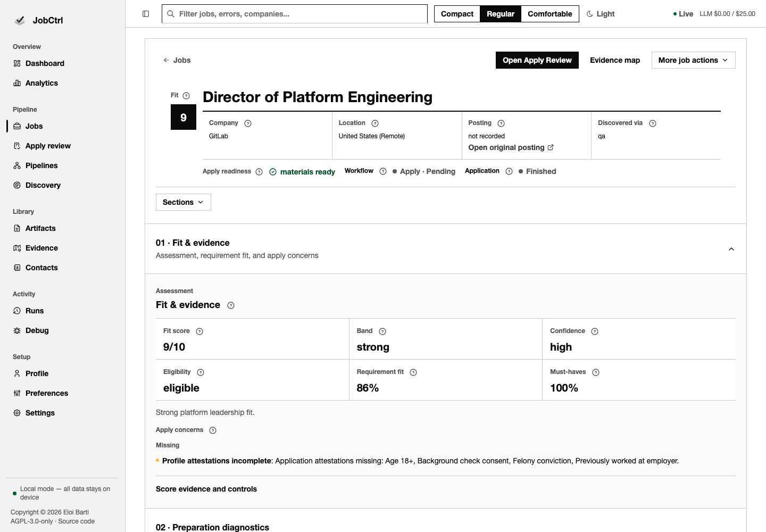
Task: Click the Location help icon
Action: click(375, 123)
